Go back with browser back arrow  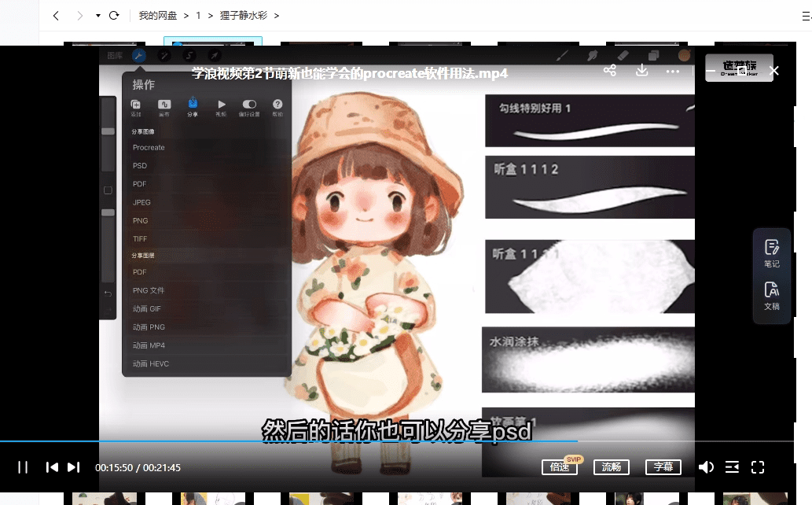click(x=56, y=16)
